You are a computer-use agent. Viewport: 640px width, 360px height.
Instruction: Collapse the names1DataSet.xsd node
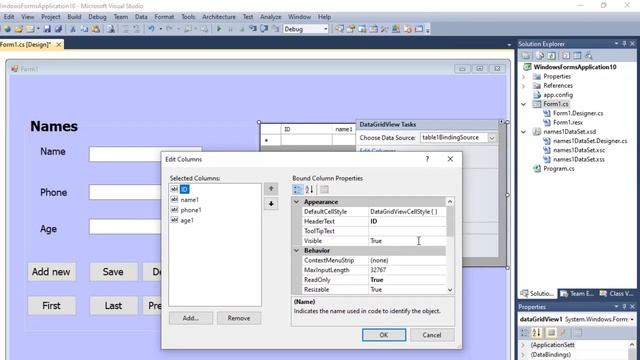pos(524,132)
